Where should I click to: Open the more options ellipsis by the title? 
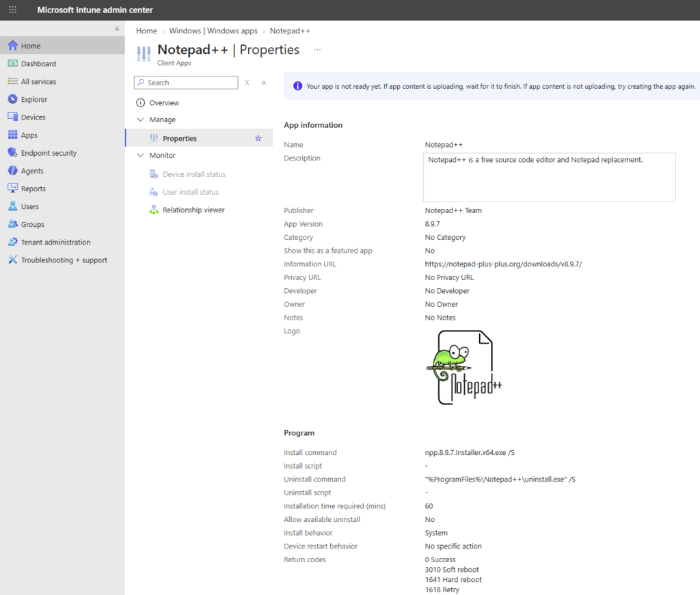click(317, 49)
